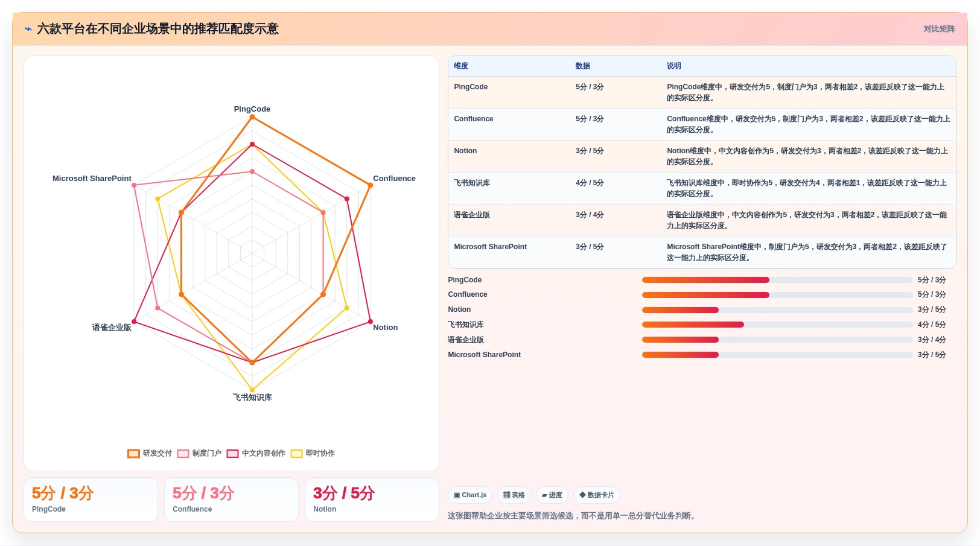Click the 4分 / 5分 progress bar value
The image size is (980, 546).
[932, 325]
